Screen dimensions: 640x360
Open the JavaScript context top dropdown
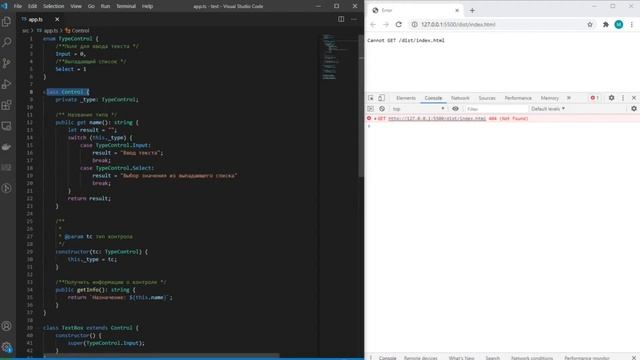coord(418,109)
